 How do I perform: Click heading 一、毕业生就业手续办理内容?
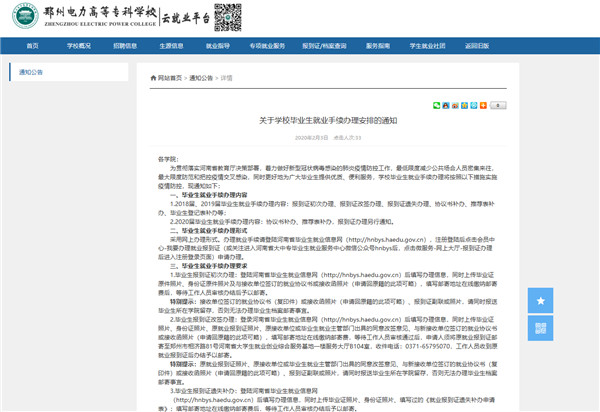(209, 195)
